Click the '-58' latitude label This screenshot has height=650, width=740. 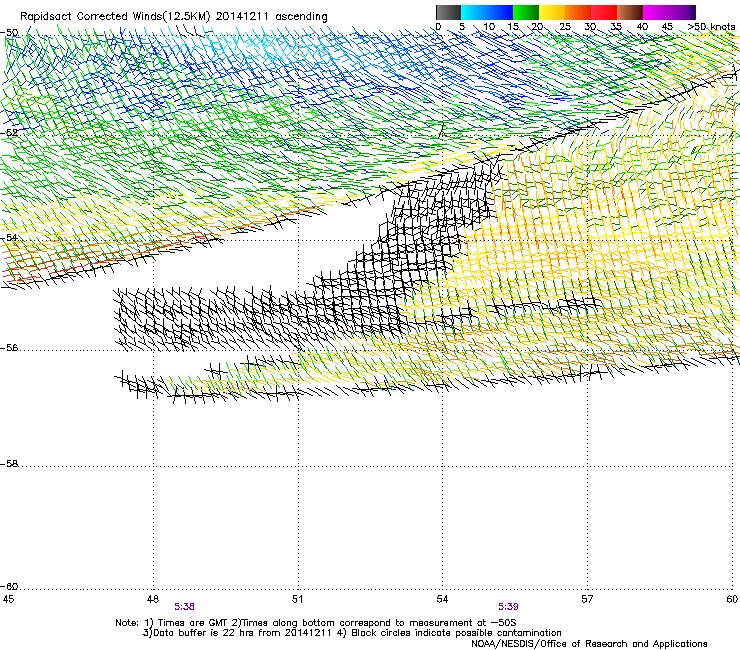click(x=9, y=464)
